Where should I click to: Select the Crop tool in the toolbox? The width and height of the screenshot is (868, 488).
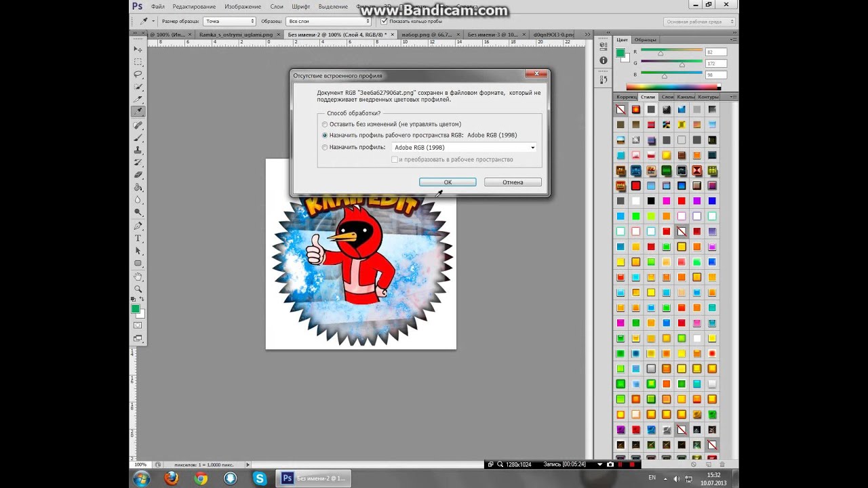tap(138, 100)
